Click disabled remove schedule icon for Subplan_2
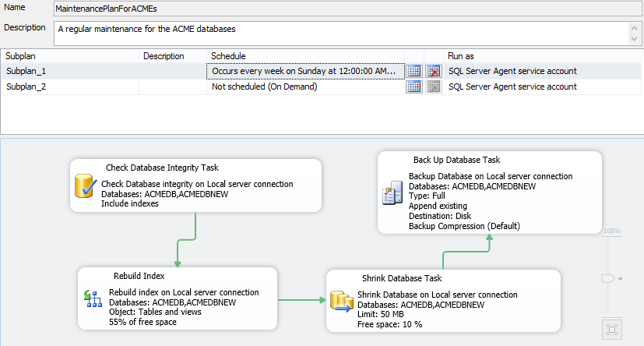 pos(433,86)
